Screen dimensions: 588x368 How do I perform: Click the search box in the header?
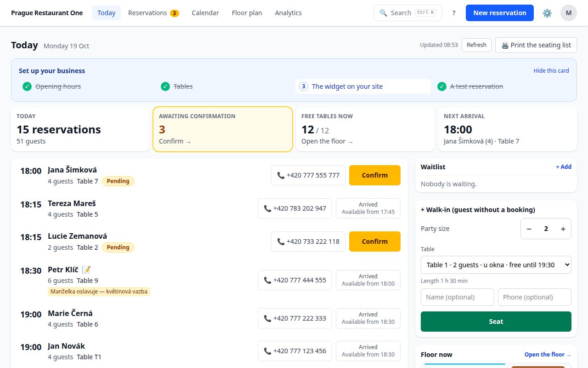407,13
